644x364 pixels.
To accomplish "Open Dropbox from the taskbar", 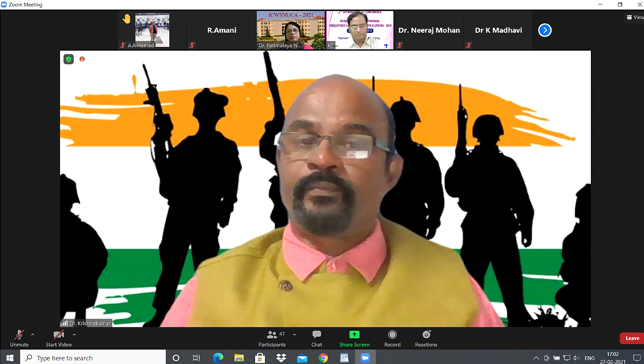I will point(281,358).
